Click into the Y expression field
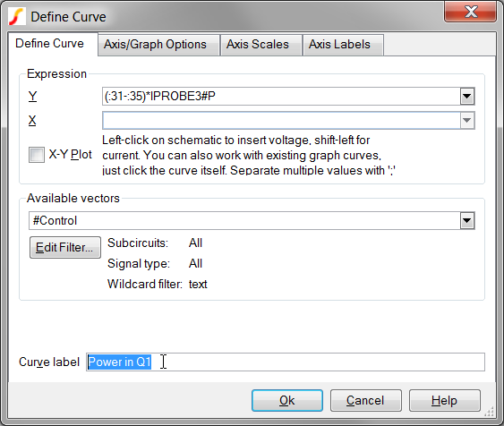The image size is (504, 426). point(281,96)
